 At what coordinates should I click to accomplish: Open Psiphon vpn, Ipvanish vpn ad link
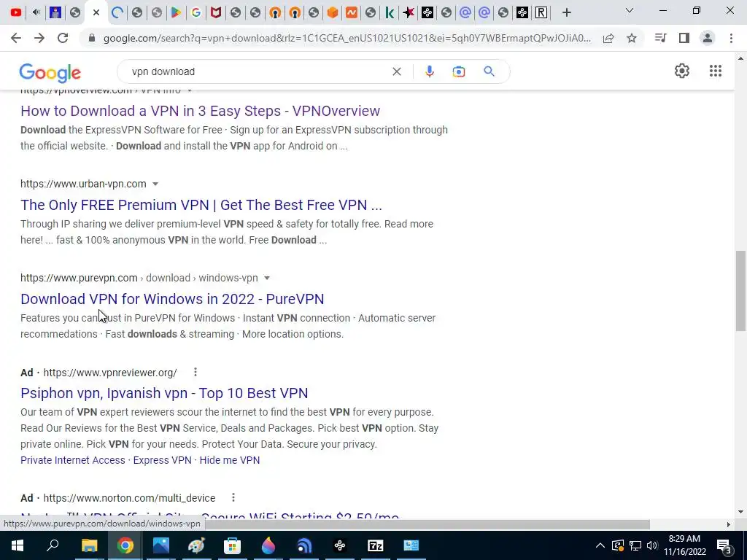164,393
